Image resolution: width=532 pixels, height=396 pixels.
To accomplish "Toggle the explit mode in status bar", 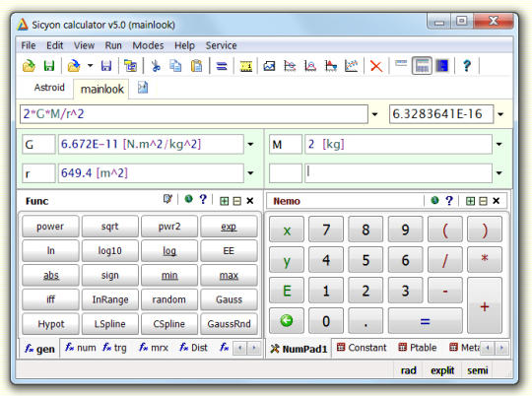I will (x=442, y=370).
